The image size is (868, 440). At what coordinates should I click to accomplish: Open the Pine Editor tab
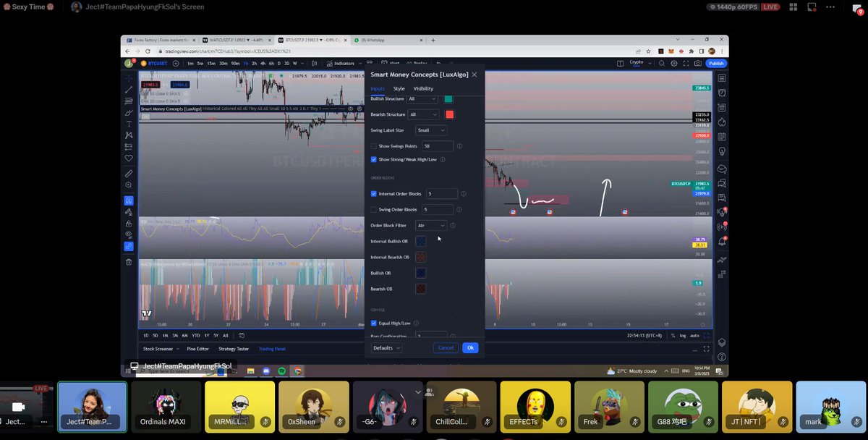pos(198,349)
